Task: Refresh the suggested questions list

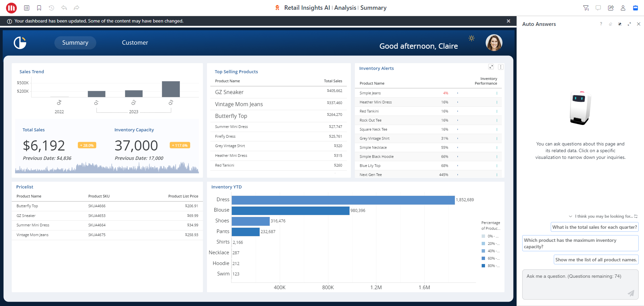Action: (636, 216)
